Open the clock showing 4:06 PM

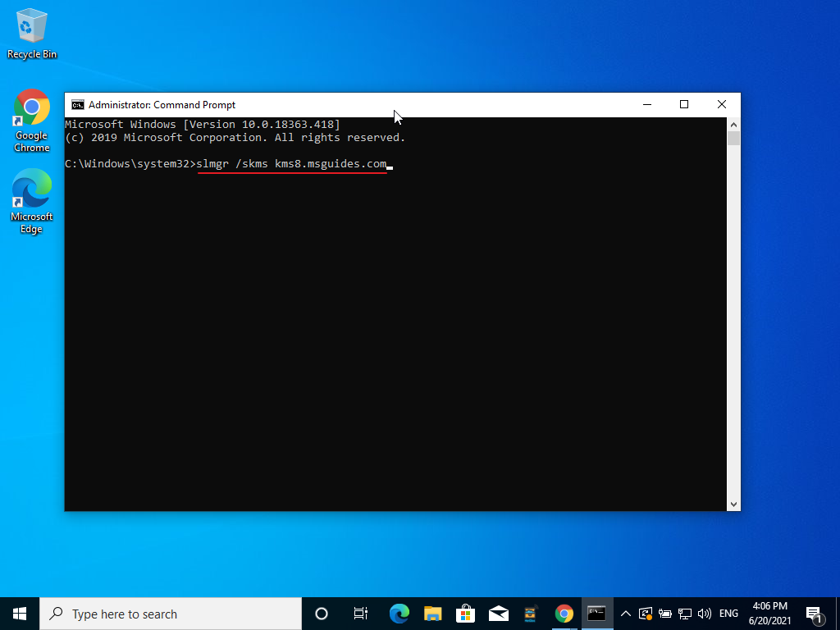point(769,614)
